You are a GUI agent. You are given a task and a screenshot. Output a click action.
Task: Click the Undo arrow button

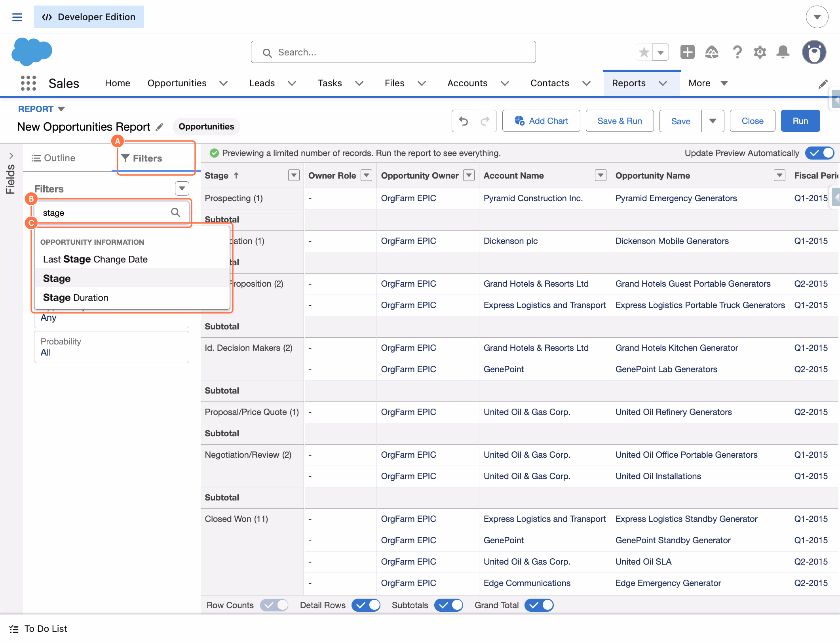click(463, 121)
